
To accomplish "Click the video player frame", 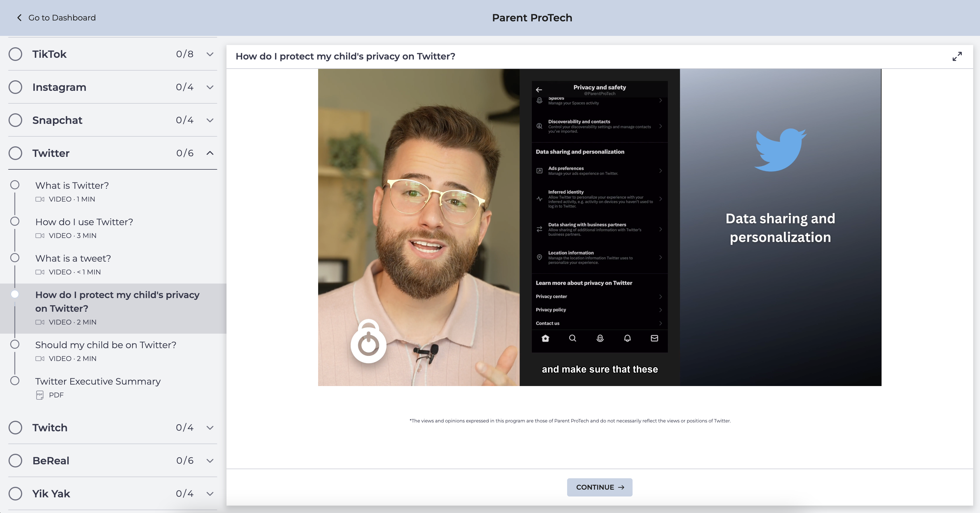I will pyautogui.click(x=599, y=227).
